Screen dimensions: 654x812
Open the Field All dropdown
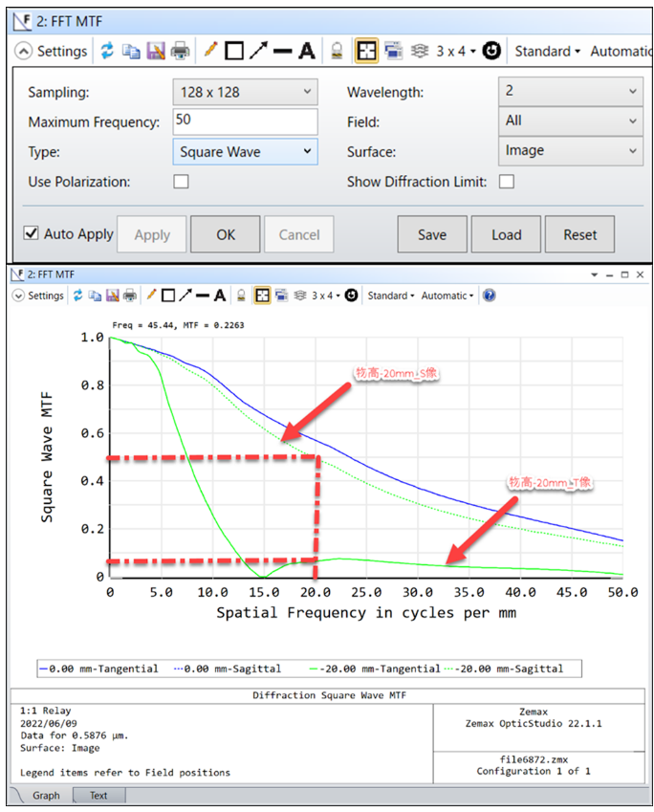point(571,121)
